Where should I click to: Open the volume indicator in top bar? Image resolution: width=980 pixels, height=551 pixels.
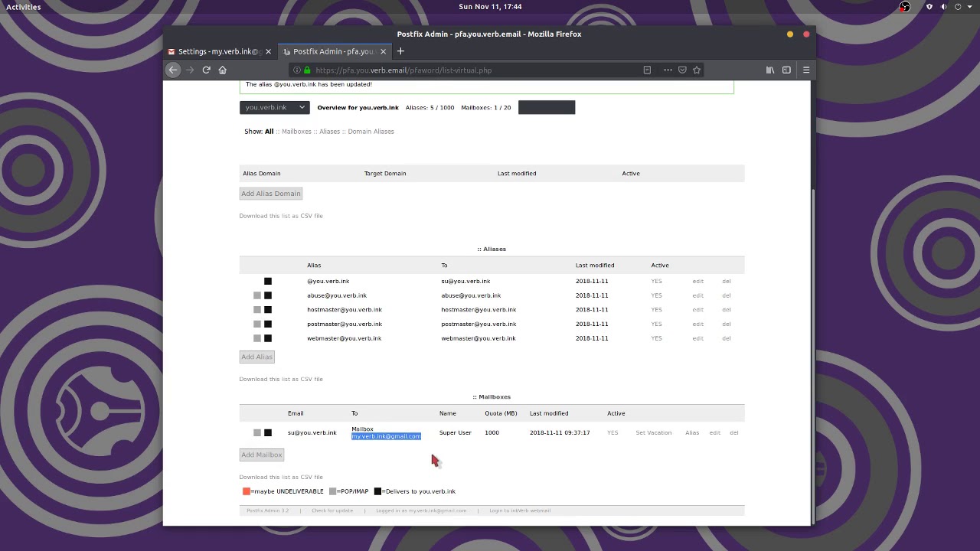point(944,7)
